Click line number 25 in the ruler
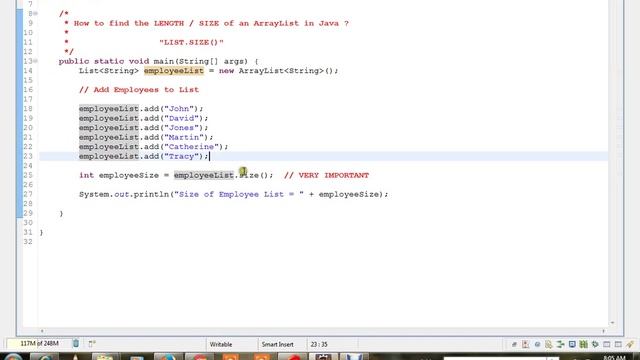 click(28, 176)
